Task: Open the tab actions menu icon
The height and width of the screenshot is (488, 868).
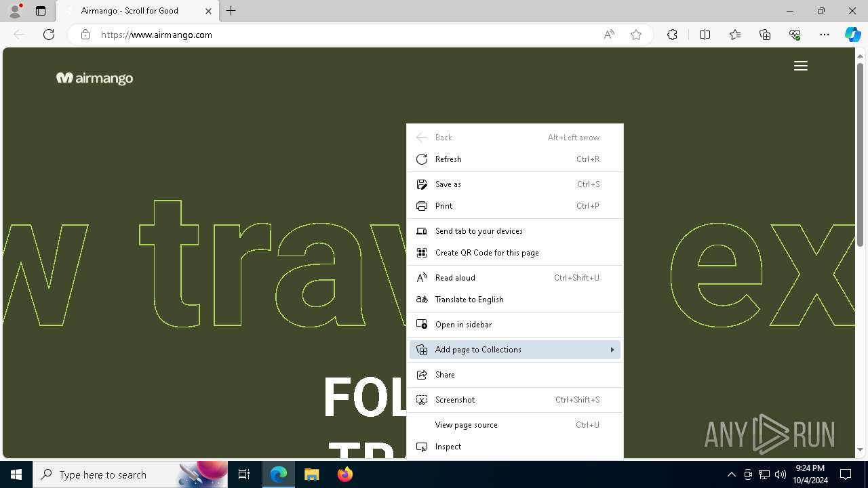Action: 41,11
